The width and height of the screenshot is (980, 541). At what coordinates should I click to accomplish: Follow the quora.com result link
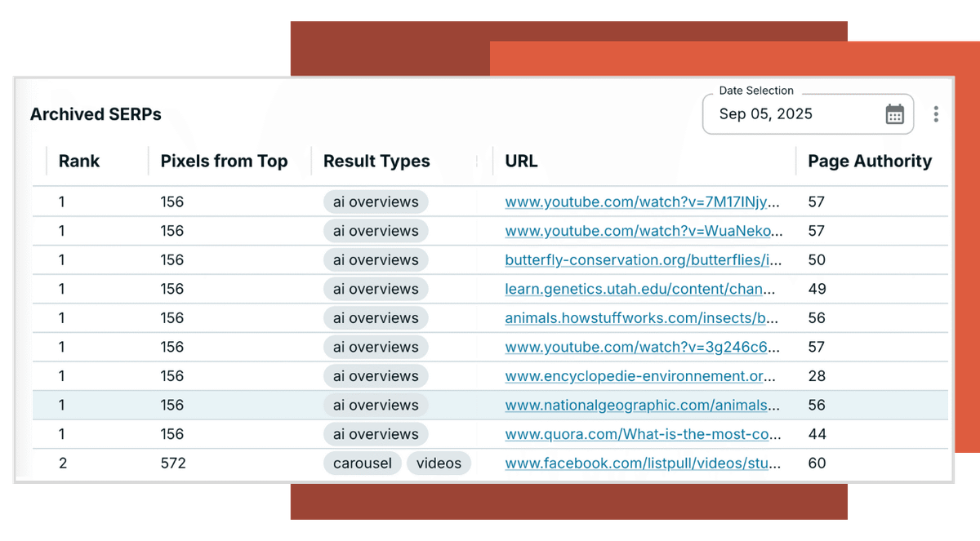(x=642, y=434)
